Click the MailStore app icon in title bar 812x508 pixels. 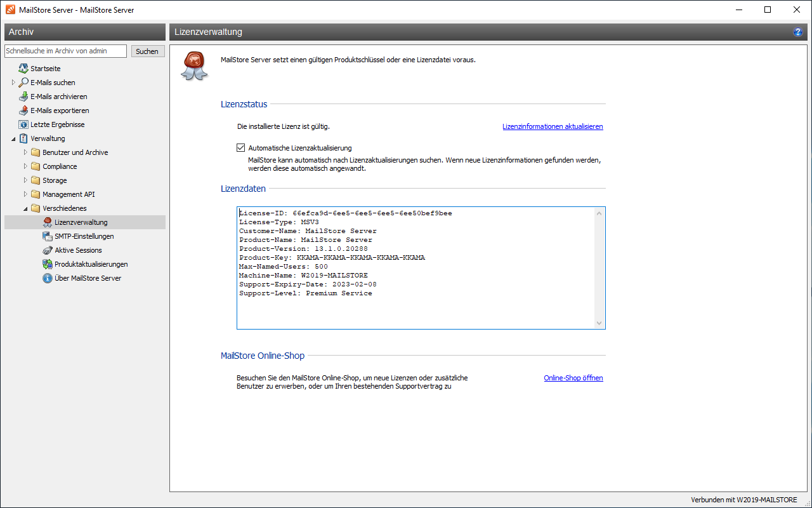(10, 10)
